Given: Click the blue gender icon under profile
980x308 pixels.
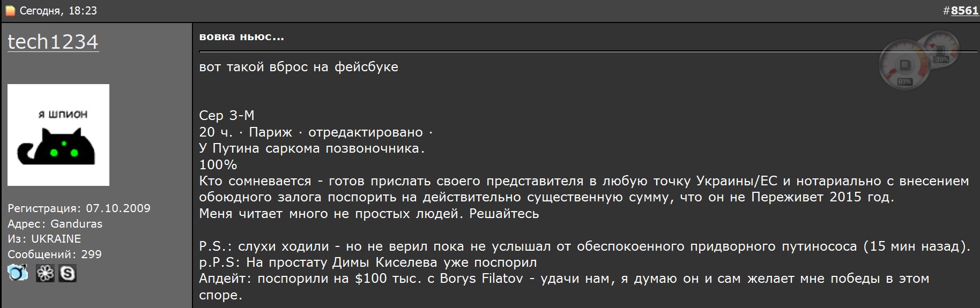Looking at the screenshot, I should coord(18,273).
